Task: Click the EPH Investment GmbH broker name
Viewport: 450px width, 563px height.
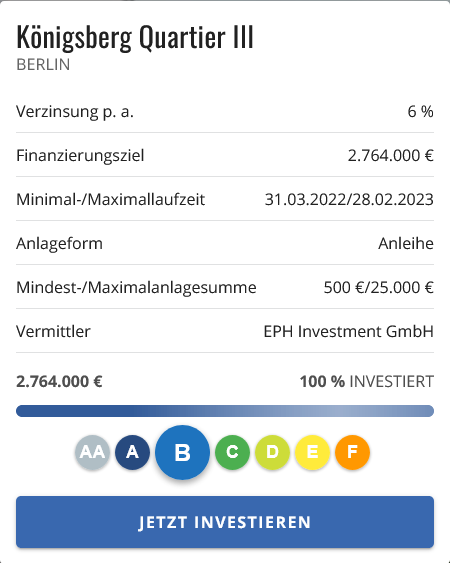Action: (348, 331)
